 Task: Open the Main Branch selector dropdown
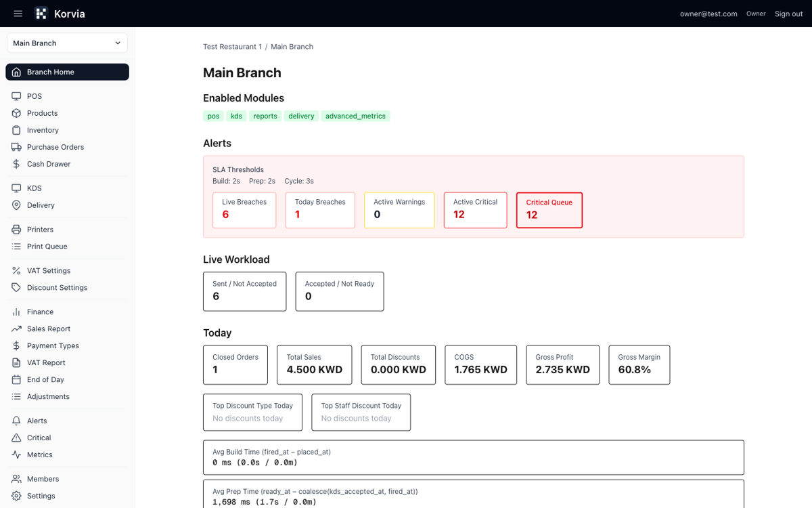point(66,42)
